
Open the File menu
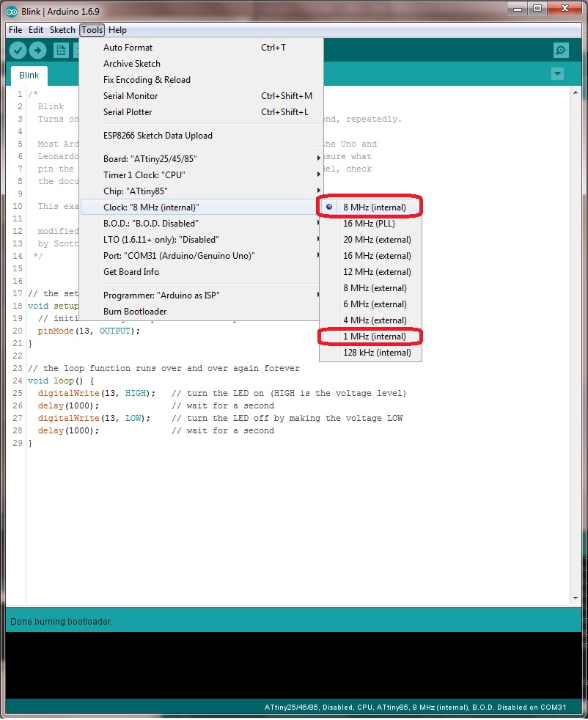pyautogui.click(x=15, y=30)
